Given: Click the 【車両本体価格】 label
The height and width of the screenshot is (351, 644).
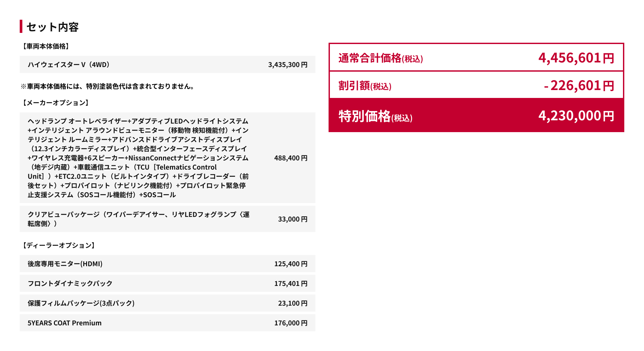Looking at the screenshot, I should pos(45,46).
